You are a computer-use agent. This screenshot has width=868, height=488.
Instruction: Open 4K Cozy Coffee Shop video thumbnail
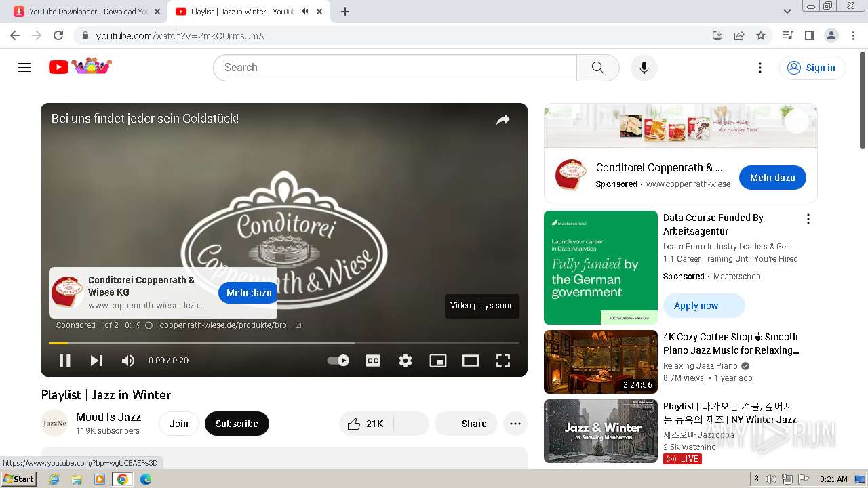[x=601, y=362]
